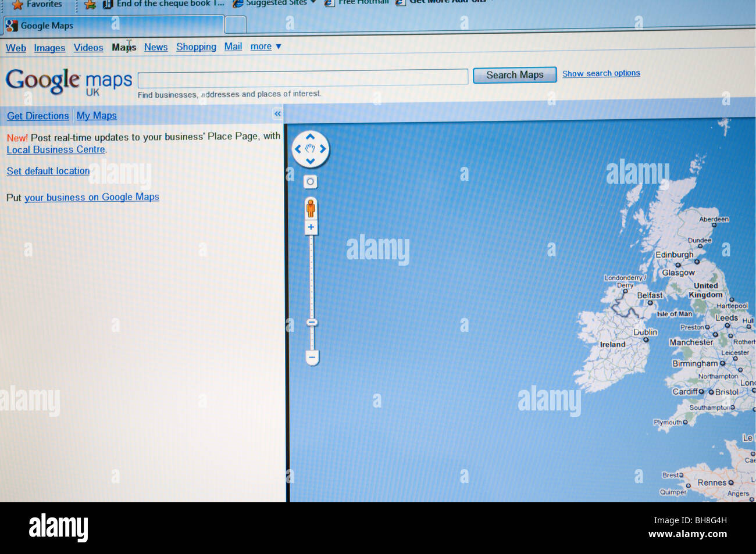Click Set default location link
The image size is (756, 554).
[x=48, y=171]
